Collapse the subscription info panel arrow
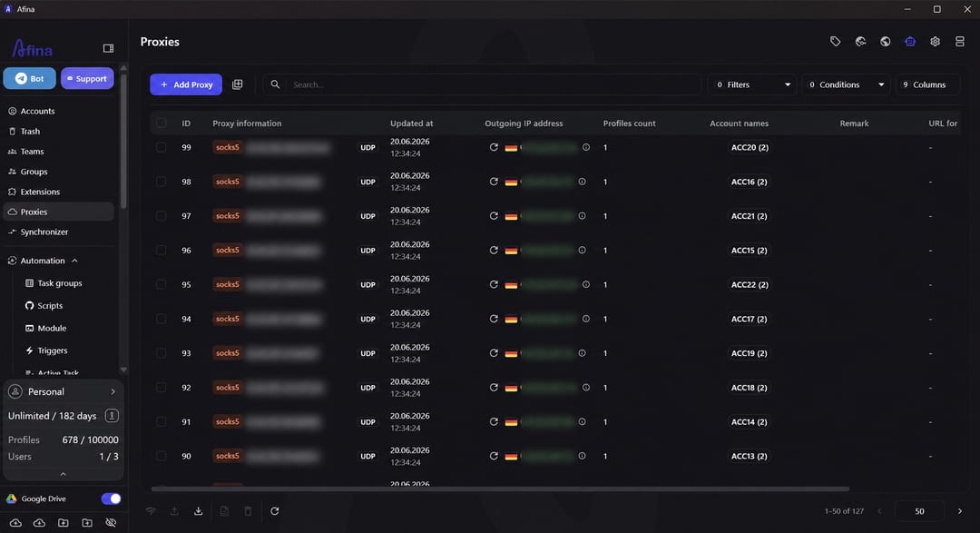Viewport: 980px width, 533px height. (x=63, y=474)
